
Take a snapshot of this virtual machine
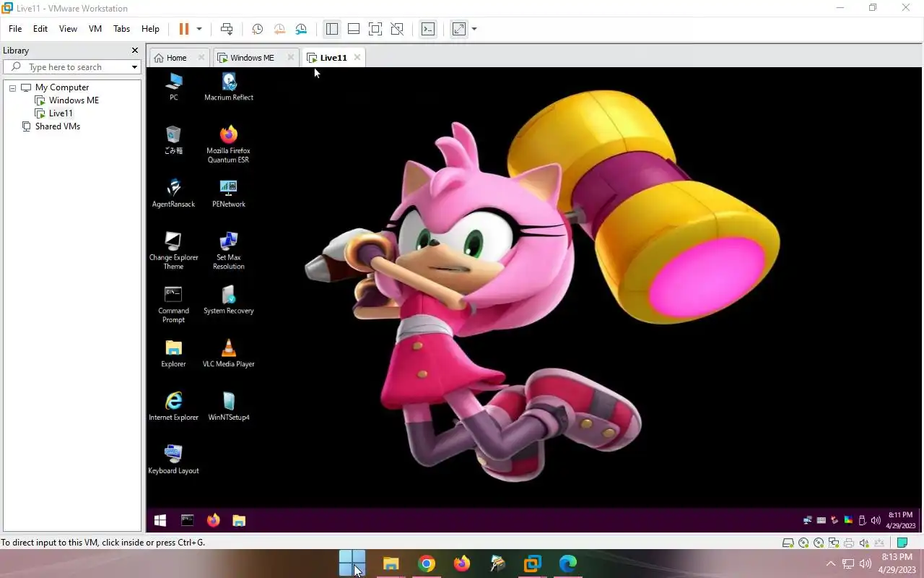(x=257, y=29)
